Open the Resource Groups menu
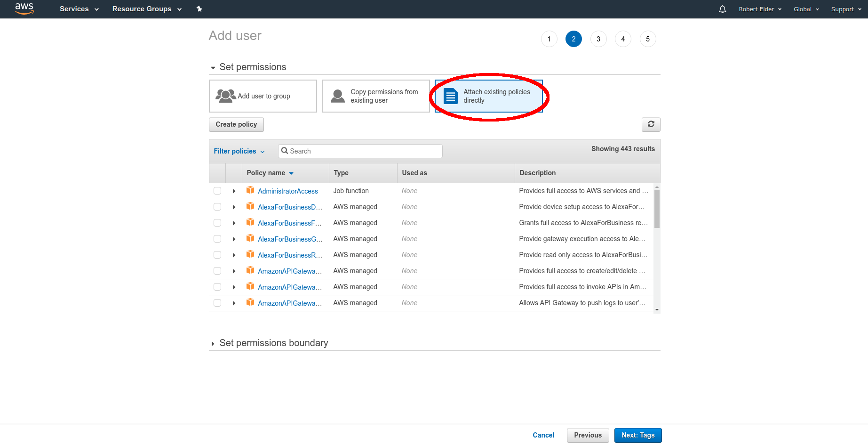Image resolution: width=868 pixels, height=446 pixels. click(x=147, y=9)
